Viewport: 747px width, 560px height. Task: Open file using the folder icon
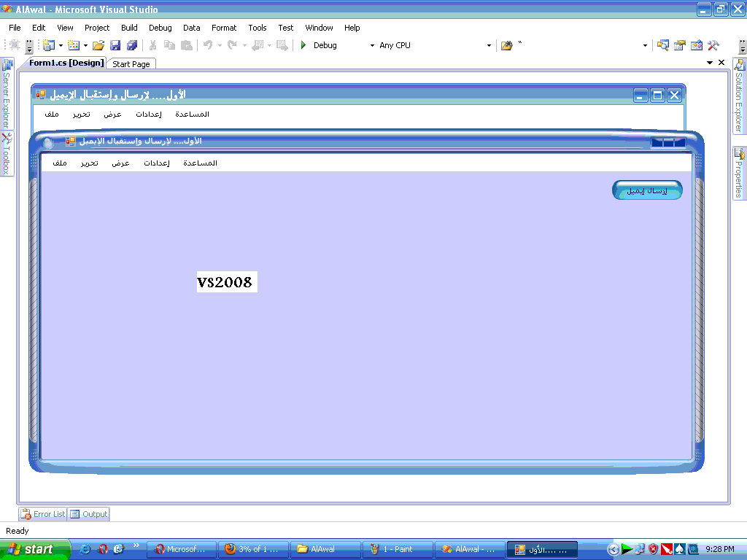click(x=98, y=45)
